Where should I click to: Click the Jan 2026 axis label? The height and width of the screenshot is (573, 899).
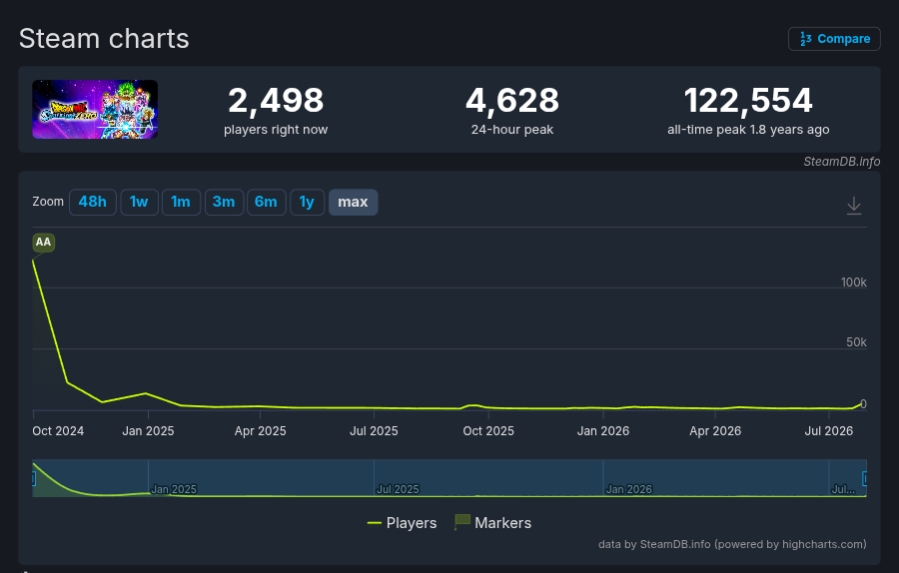pos(603,431)
